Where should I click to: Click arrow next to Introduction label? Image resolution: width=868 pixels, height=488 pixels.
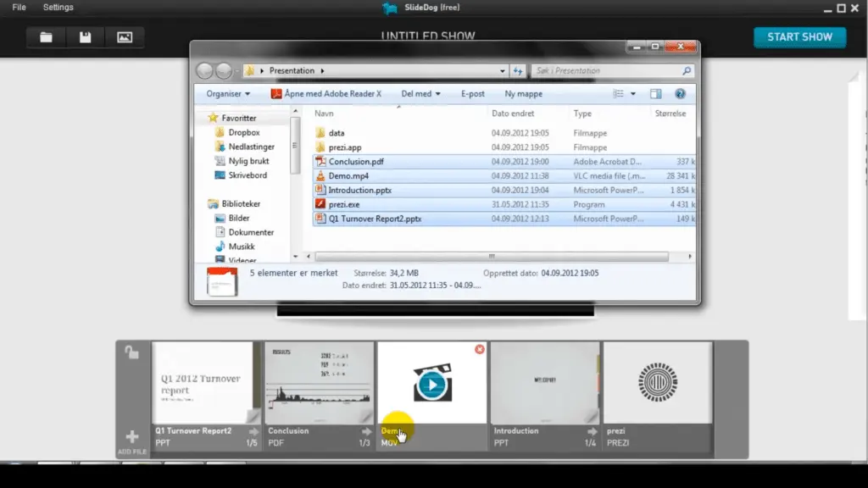593,431
